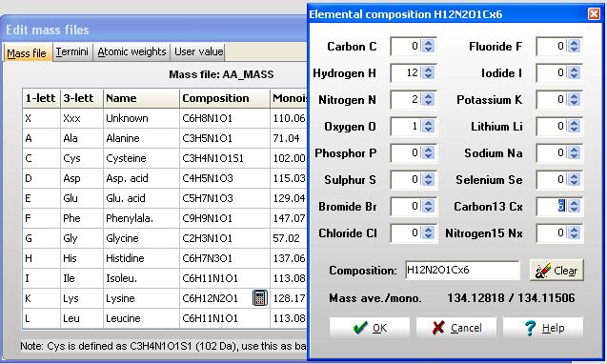Click the 1-lett column header
The width and height of the screenshot is (607, 364).
(x=41, y=98)
